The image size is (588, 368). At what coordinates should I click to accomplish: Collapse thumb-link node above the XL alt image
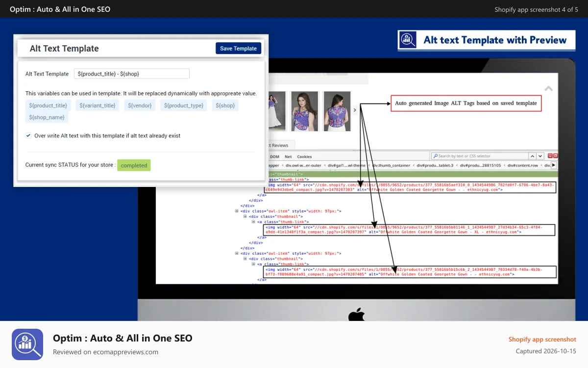[x=254, y=222]
